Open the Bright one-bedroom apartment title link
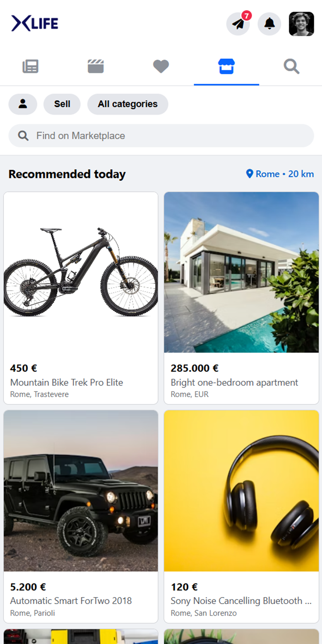Viewport: 322px width, 644px height. pos(234,383)
